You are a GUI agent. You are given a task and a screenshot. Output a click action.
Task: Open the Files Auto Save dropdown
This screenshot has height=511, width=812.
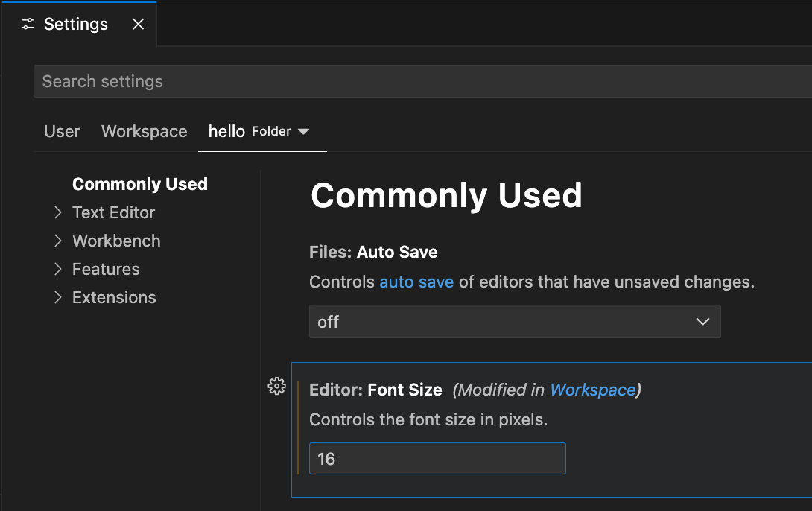click(x=514, y=321)
